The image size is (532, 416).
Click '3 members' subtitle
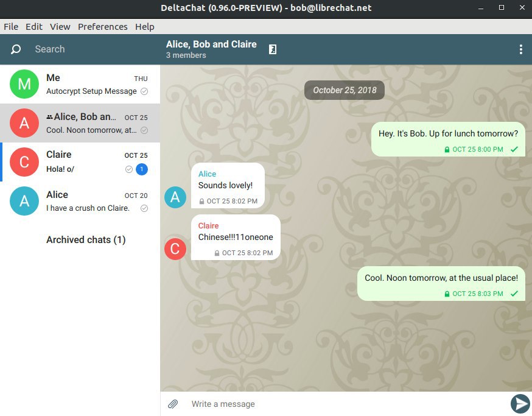point(186,55)
